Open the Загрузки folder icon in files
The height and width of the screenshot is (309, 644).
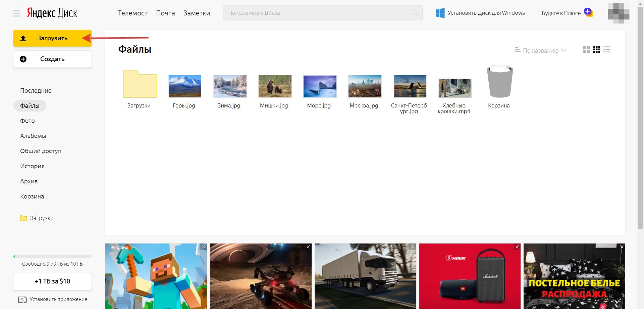(x=140, y=84)
